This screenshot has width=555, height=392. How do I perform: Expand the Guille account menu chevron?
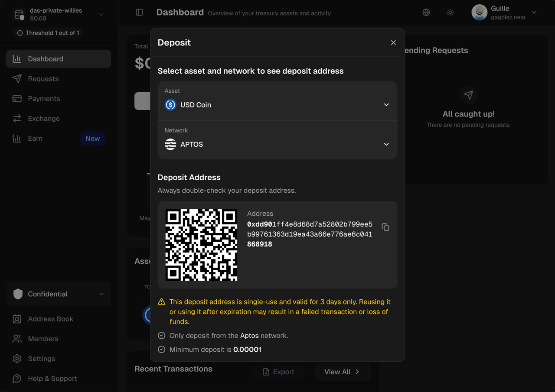coord(534,13)
